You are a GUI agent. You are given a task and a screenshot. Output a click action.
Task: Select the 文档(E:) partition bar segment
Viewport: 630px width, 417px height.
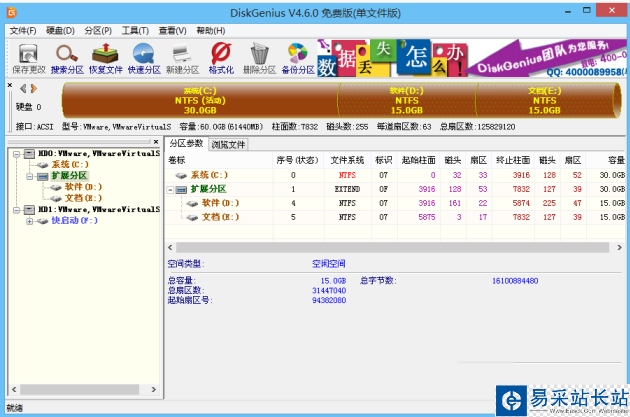point(545,100)
